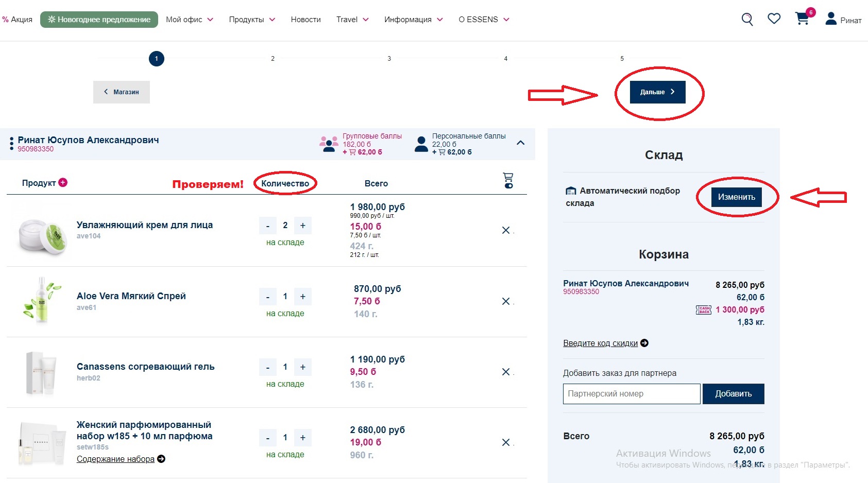This screenshot has width=868, height=483.
Task: Expand the Мой офис dropdown menu
Action: pyautogui.click(x=189, y=20)
